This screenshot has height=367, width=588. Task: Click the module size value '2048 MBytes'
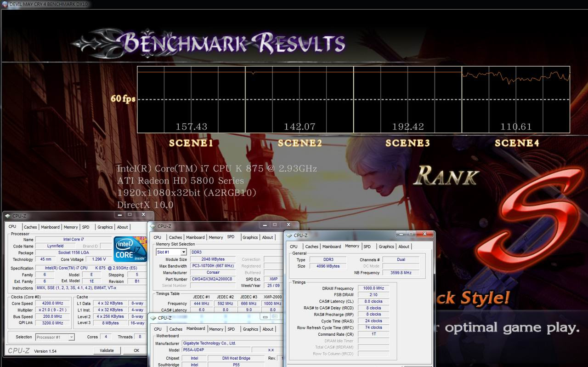tap(213, 259)
